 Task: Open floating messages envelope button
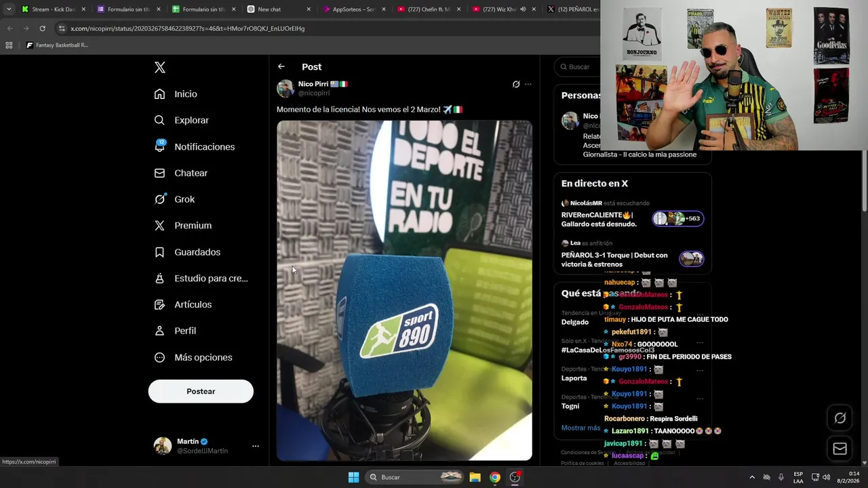click(x=840, y=449)
